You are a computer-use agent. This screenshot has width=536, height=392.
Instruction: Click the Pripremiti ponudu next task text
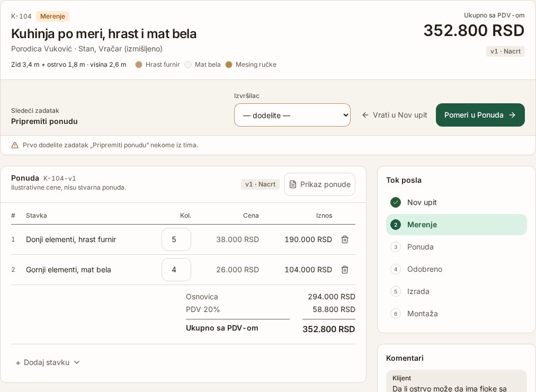[x=44, y=121]
